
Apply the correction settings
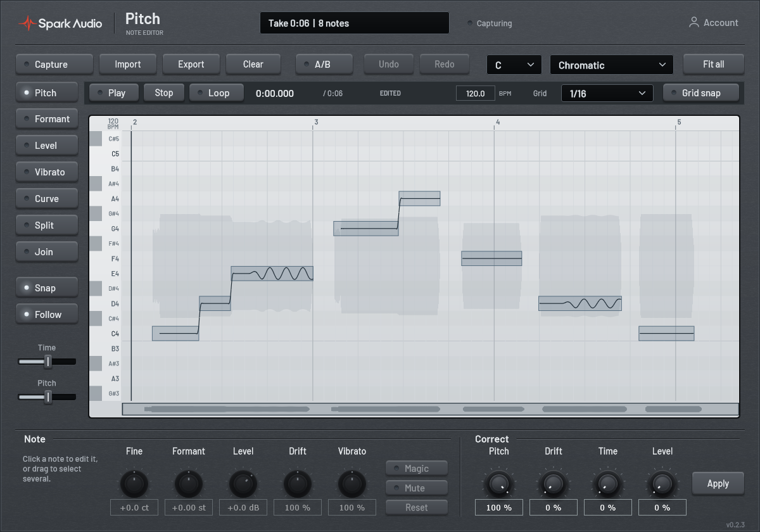[x=718, y=483]
